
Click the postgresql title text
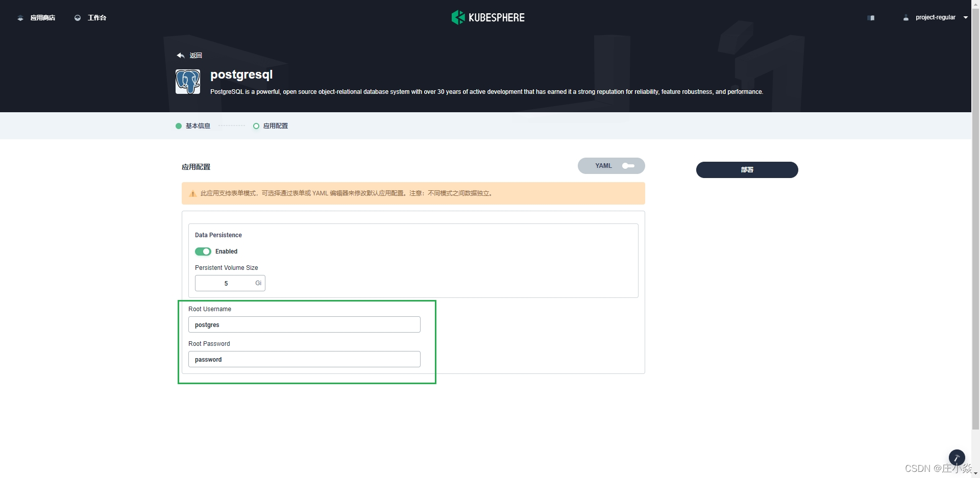[x=241, y=74]
